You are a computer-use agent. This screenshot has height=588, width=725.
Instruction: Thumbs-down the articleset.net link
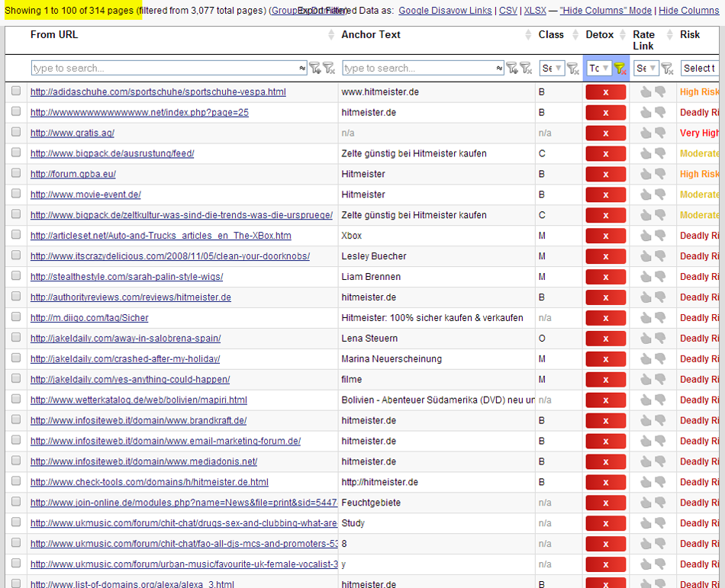click(660, 236)
